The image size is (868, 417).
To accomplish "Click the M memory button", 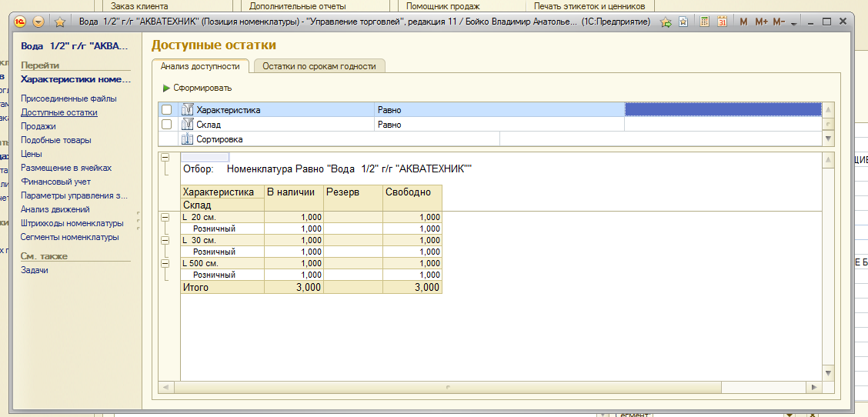I will pos(743,22).
